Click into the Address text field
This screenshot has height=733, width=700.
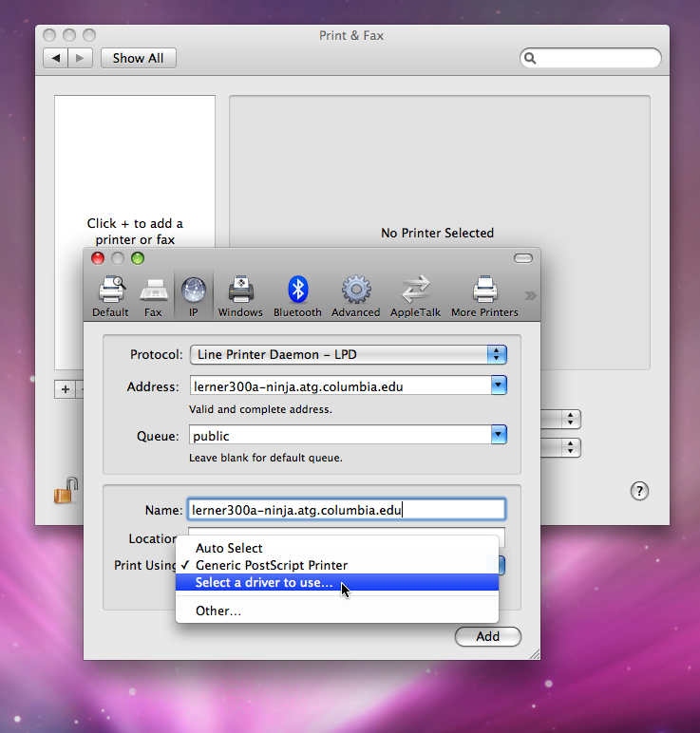[340, 386]
